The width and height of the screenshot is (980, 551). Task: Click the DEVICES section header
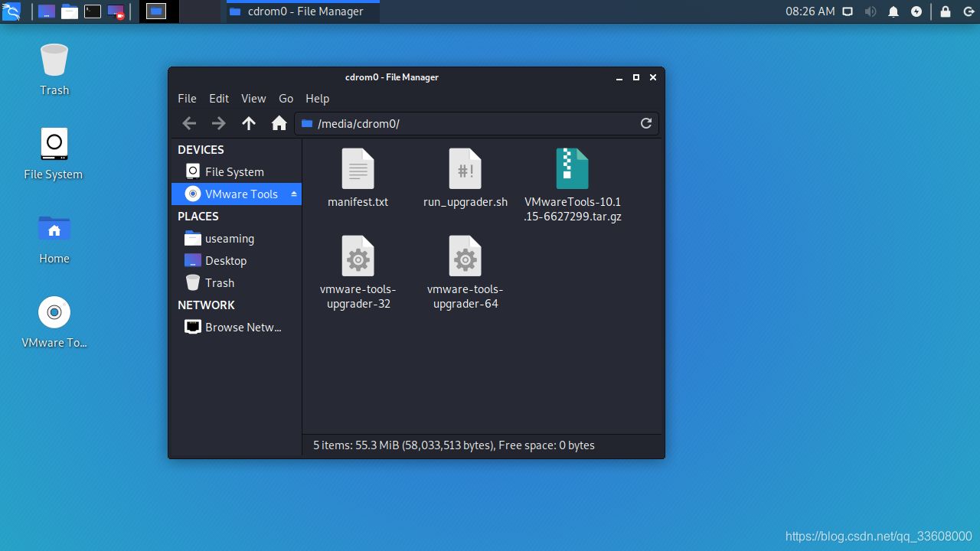click(201, 150)
